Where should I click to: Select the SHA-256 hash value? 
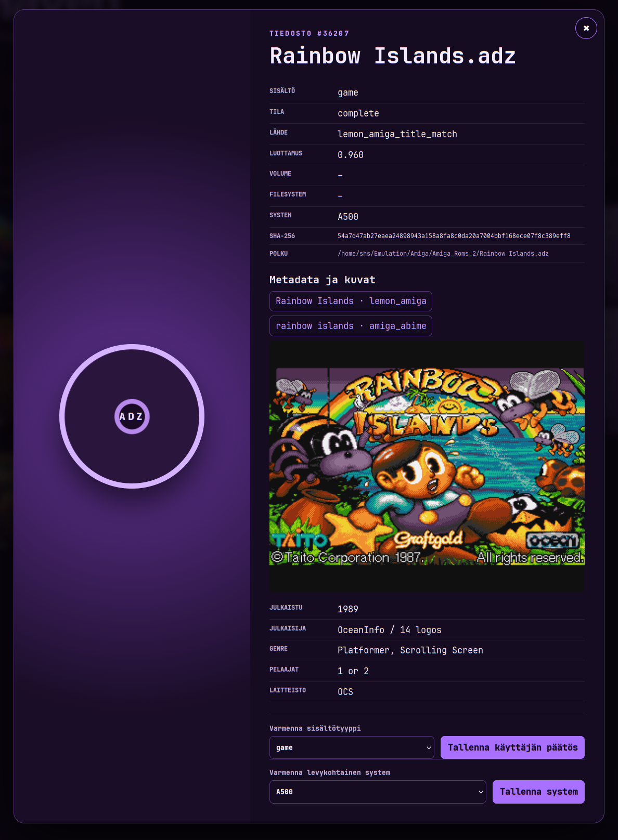pyautogui.click(x=454, y=236)
